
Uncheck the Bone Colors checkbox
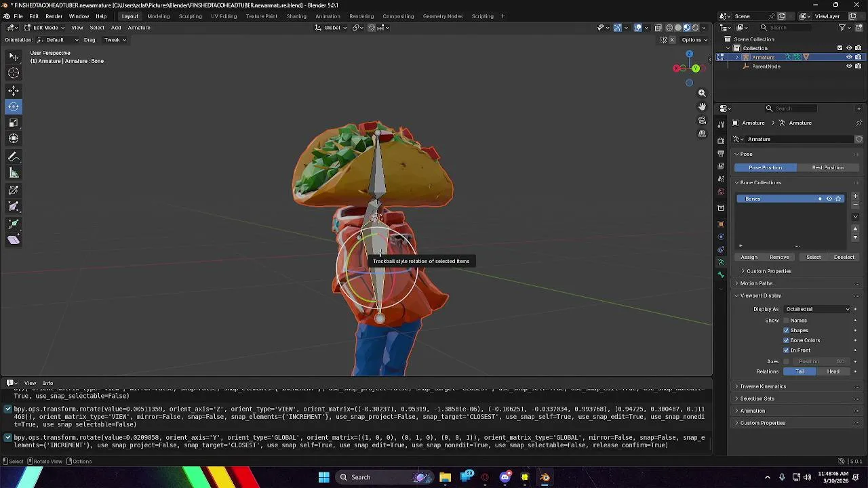click(787, 340)
